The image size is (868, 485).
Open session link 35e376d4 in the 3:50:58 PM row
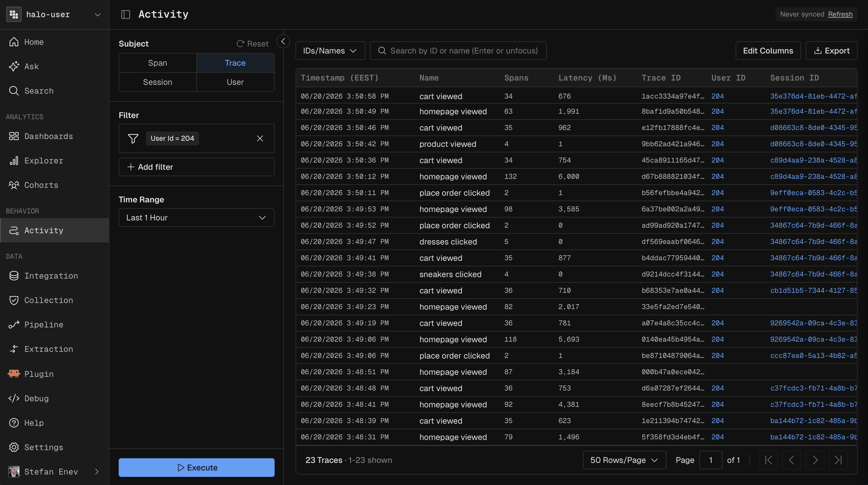coord(813,96)
